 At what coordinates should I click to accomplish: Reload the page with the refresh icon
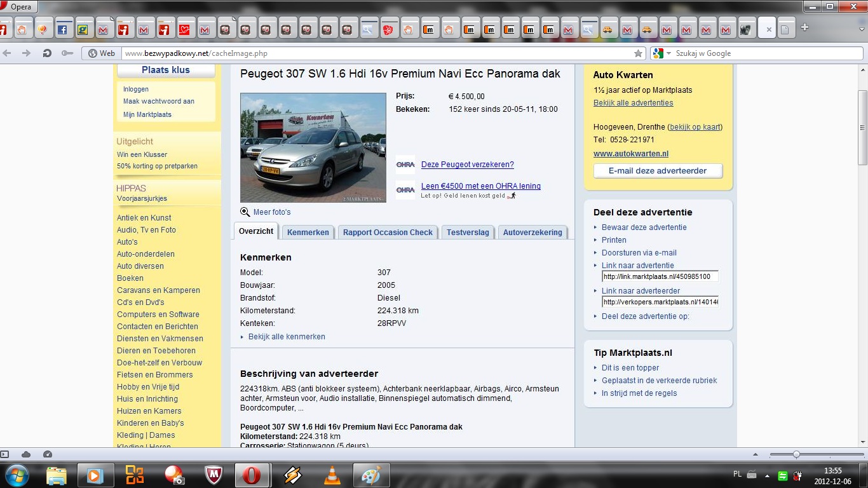[x=46, y=53]
